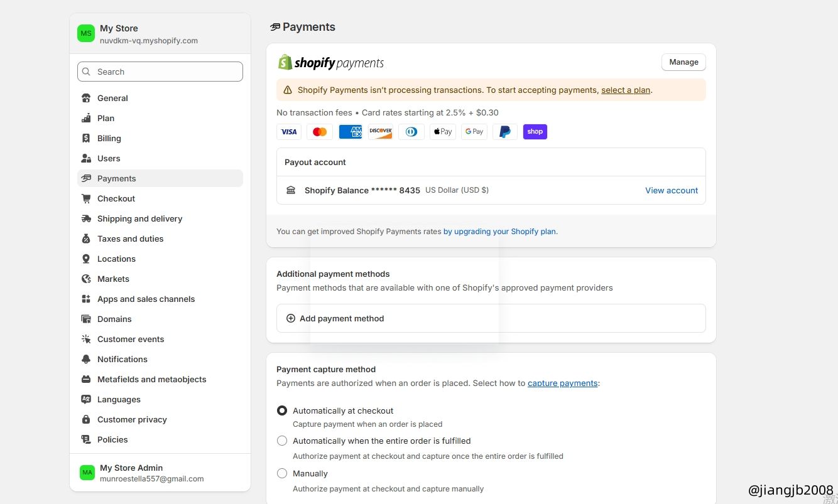
Task: Click the Markets globe icon
Action: [86, 279]
